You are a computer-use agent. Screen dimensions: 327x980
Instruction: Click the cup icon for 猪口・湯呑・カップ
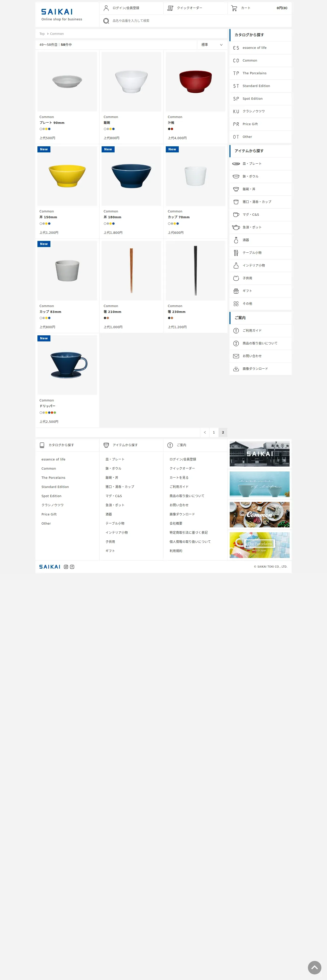pyautogui.click(x=236, y=202)
